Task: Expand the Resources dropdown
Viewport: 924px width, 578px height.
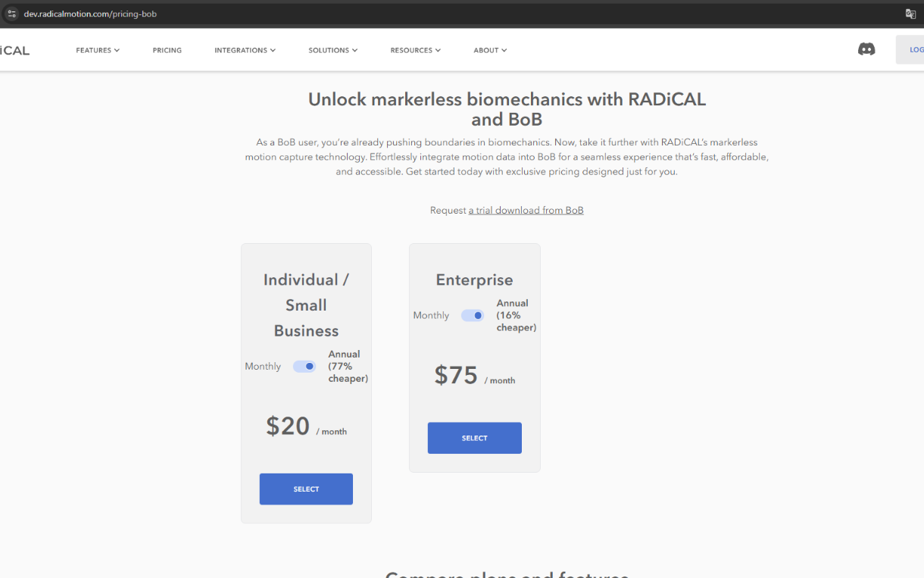Action: 415,50
